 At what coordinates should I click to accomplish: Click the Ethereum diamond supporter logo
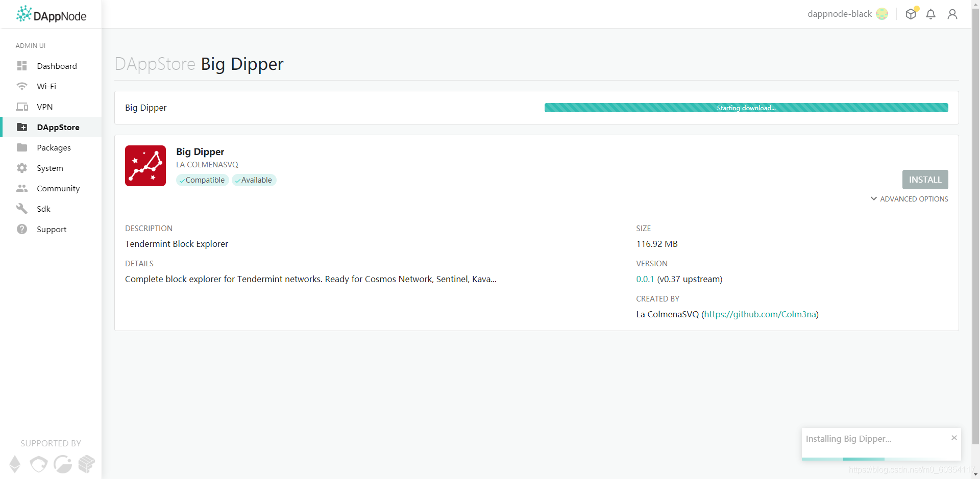15,464
